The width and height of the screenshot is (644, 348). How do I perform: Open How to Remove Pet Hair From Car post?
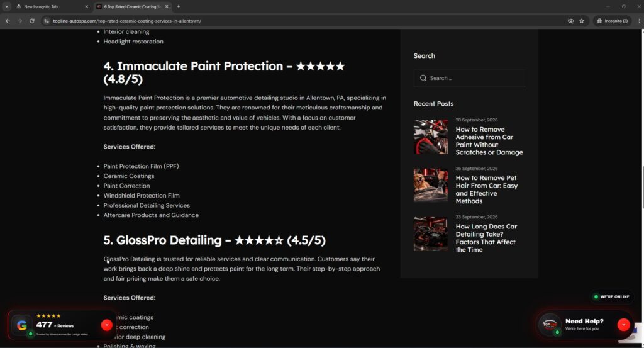(487, 189)
